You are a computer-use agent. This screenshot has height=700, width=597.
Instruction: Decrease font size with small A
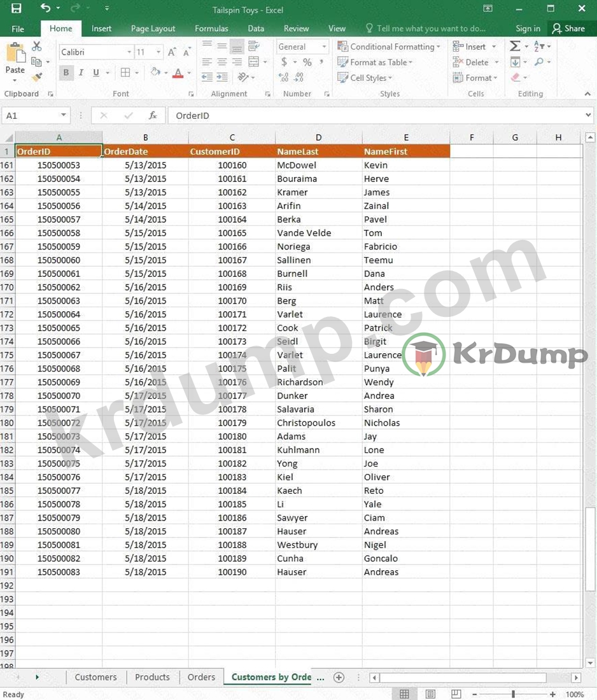pyautogui.click(x=187, y=52)
